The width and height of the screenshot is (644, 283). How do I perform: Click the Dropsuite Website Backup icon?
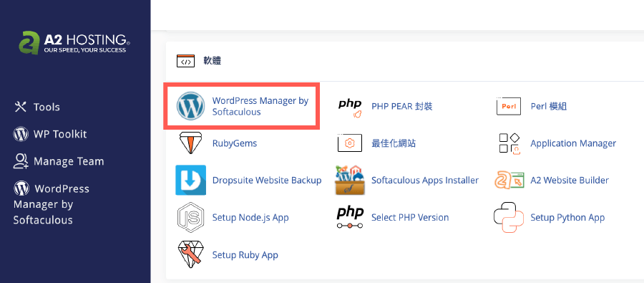[x=190, y=180]
